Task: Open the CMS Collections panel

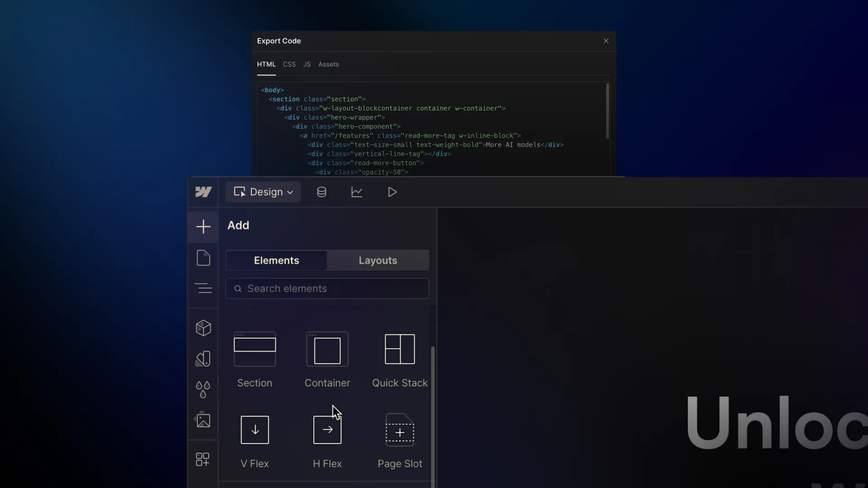Action: (321, 192)
